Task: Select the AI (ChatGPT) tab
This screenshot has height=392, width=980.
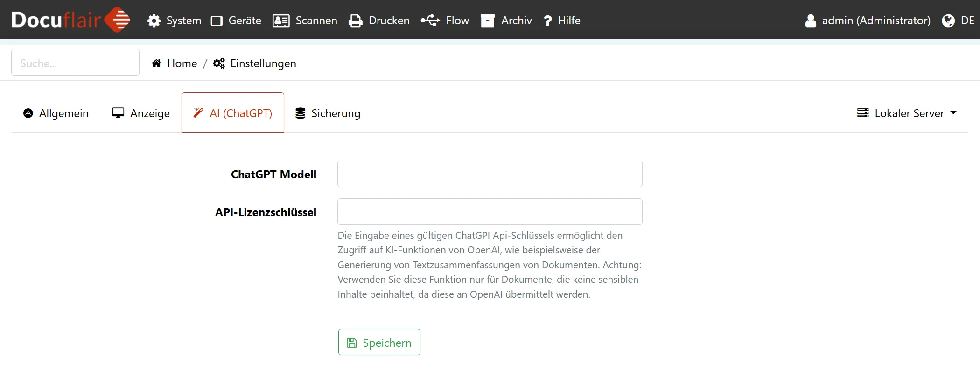Action: coord(233,113)
